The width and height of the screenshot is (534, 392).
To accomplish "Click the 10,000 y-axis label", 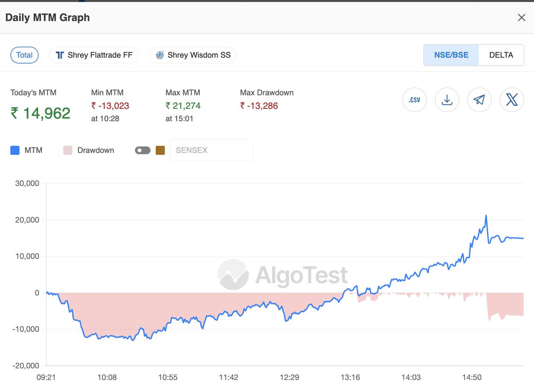I will (28, 256).
